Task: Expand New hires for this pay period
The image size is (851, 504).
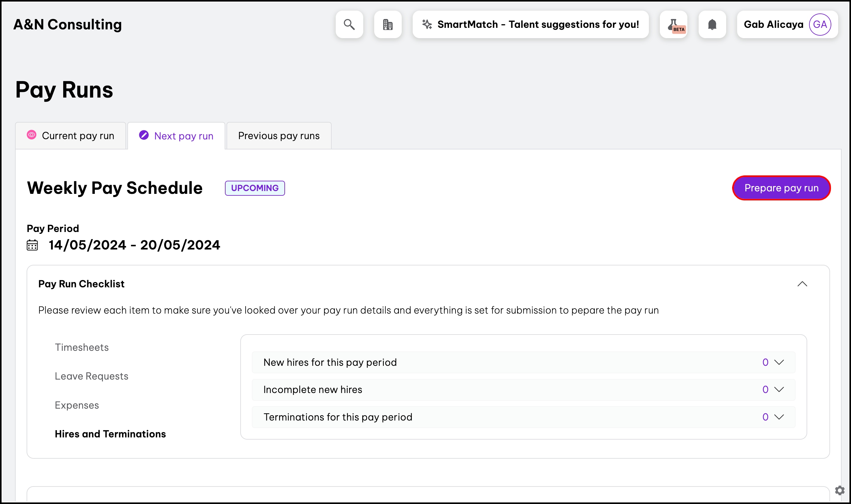Action: pyautogui.click(x=779, y=362)
